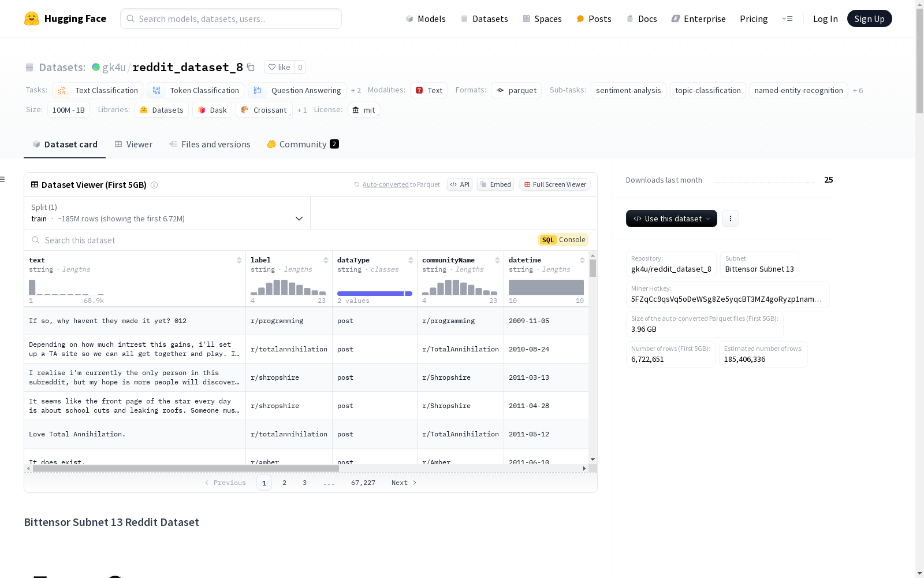This screenshot has height=578, width=924.
Task: Click the table horizontal scrollbar
Action: click(186, 468)
